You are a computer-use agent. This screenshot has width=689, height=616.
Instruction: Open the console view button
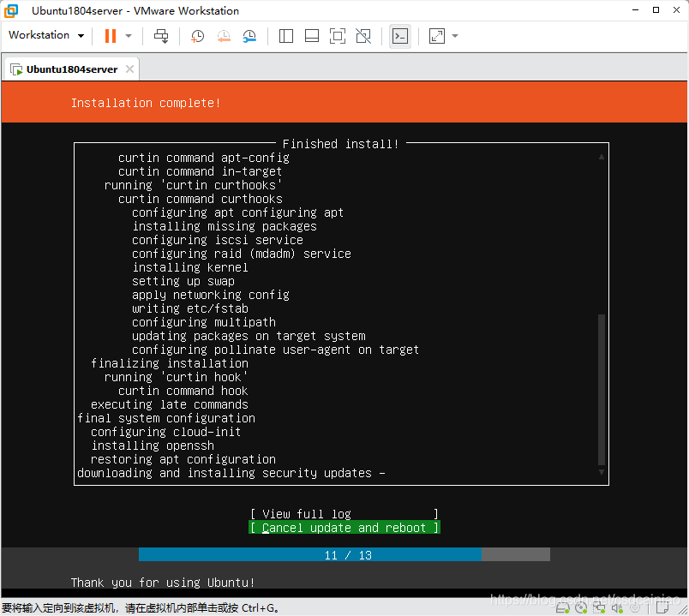pos(400,36)
